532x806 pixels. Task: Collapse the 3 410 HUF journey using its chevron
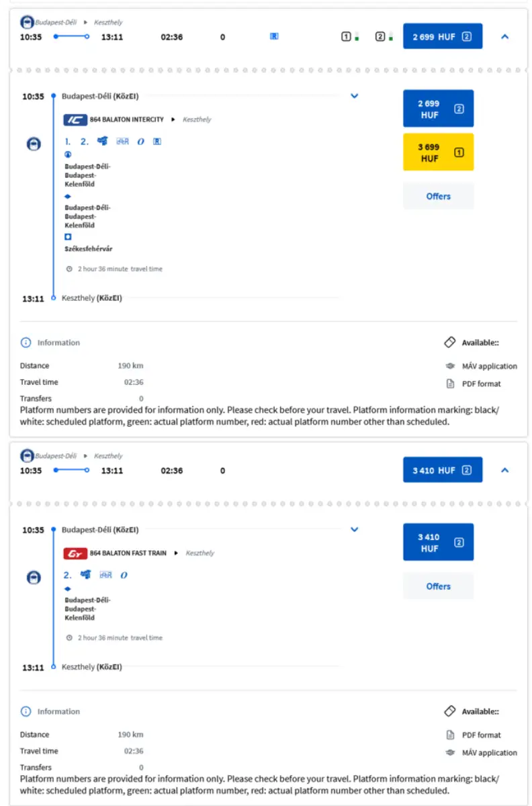coord(505,470)
